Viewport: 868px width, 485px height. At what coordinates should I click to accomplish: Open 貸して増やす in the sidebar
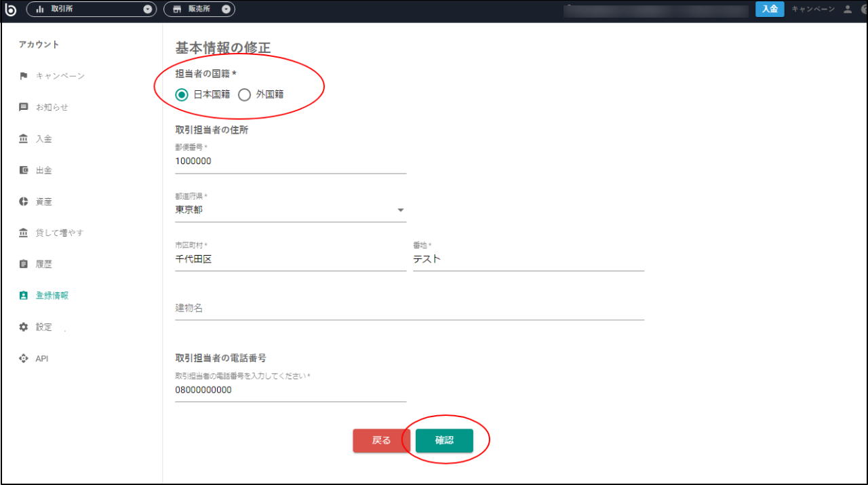point(60,233)
